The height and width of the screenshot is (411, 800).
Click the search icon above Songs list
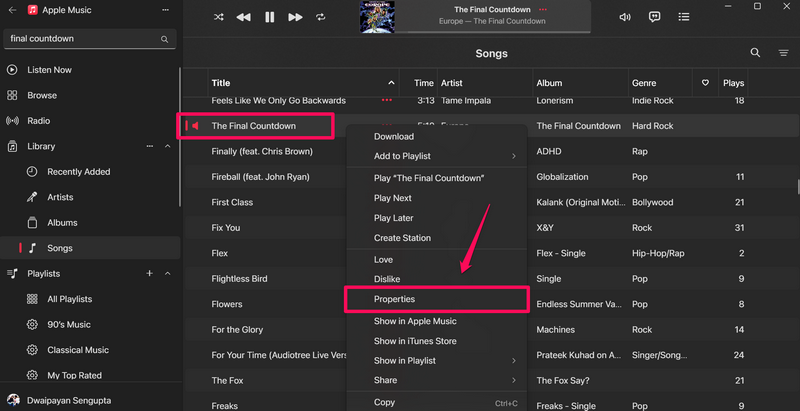[x=755, y=53]
